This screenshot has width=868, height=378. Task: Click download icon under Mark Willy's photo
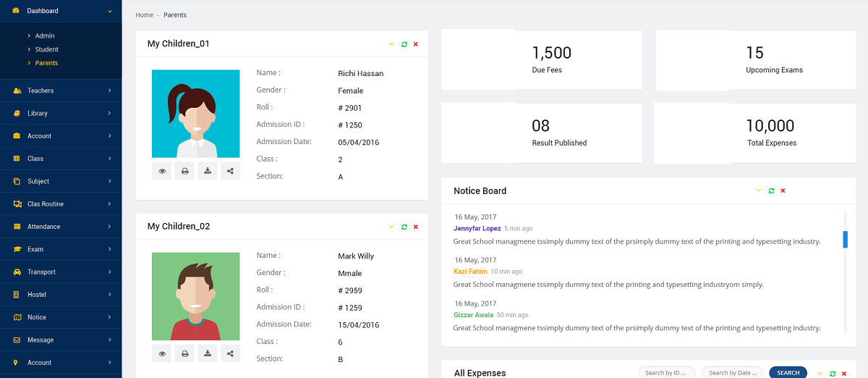208,354
